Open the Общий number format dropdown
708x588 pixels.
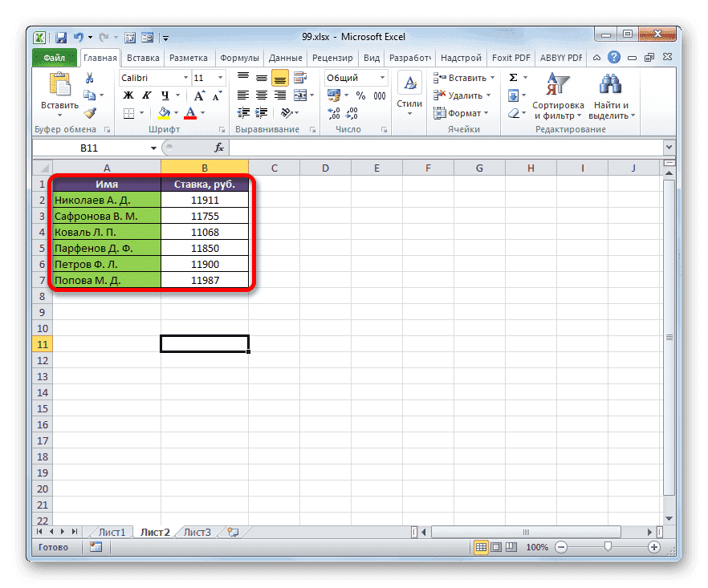356,77
